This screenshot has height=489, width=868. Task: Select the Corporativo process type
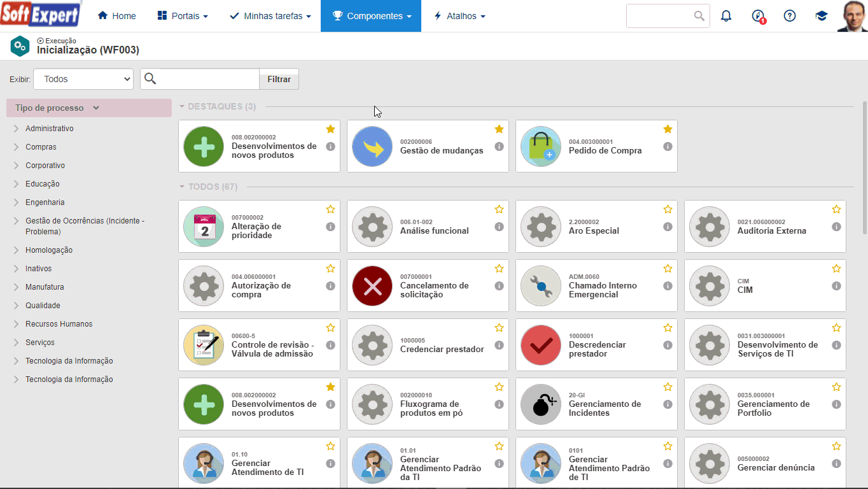(x=45, y=166)
